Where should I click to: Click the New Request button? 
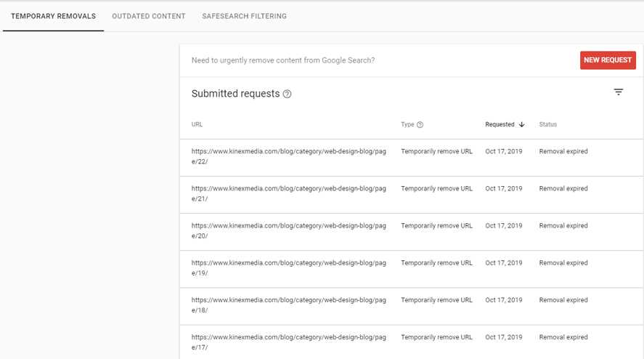608,60
